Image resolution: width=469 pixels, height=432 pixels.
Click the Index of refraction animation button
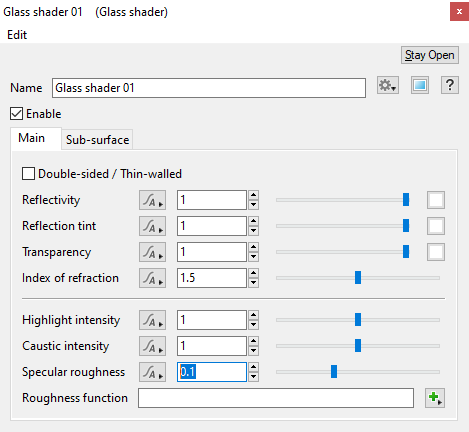pos(152,278)
